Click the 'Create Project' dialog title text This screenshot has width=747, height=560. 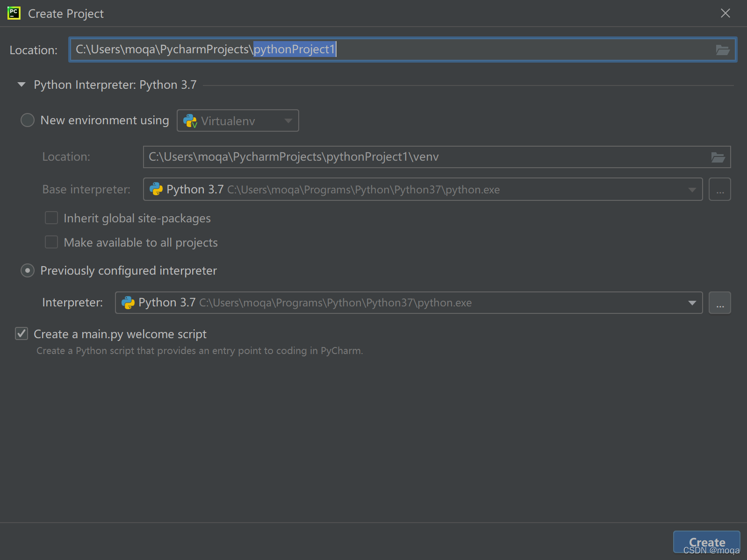[x=66, y=14]
